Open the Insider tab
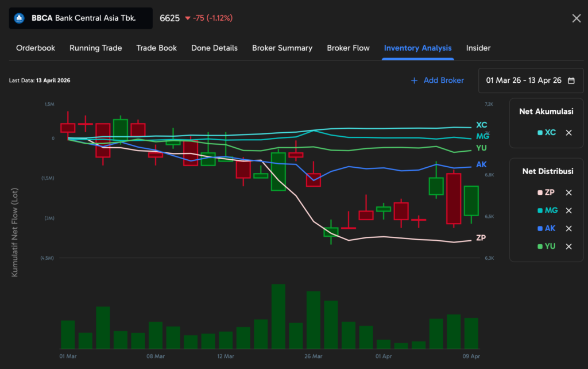 pyautogui.click(x=478, y=48)
